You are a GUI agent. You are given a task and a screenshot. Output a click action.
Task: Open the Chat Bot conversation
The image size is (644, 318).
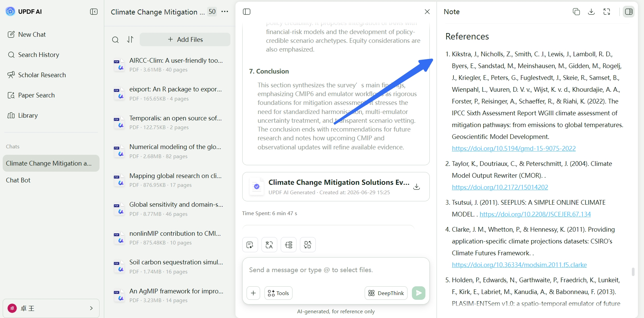[x=18, y=180]
